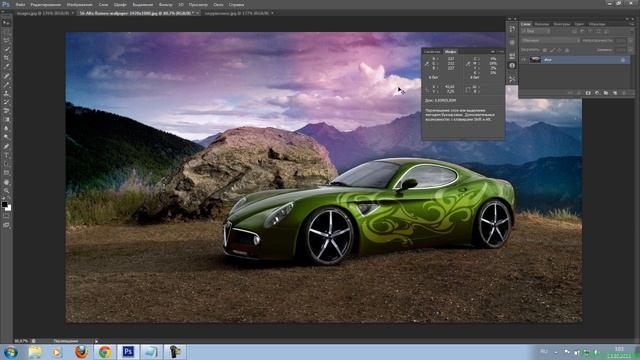
Task: Open second eyedropper readout options in Info panel
Action: pos(468,64)
